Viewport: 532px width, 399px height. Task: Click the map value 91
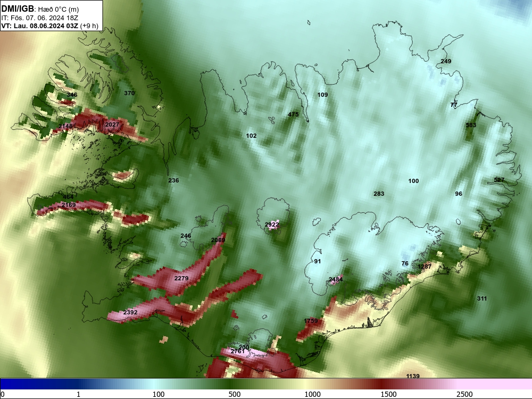[x=317, y=261]
